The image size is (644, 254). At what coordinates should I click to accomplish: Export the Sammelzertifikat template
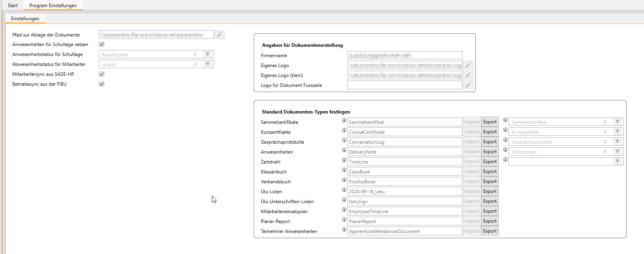490,122
